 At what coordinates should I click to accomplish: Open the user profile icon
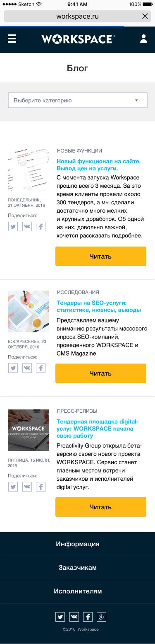[x=143, y=39]
